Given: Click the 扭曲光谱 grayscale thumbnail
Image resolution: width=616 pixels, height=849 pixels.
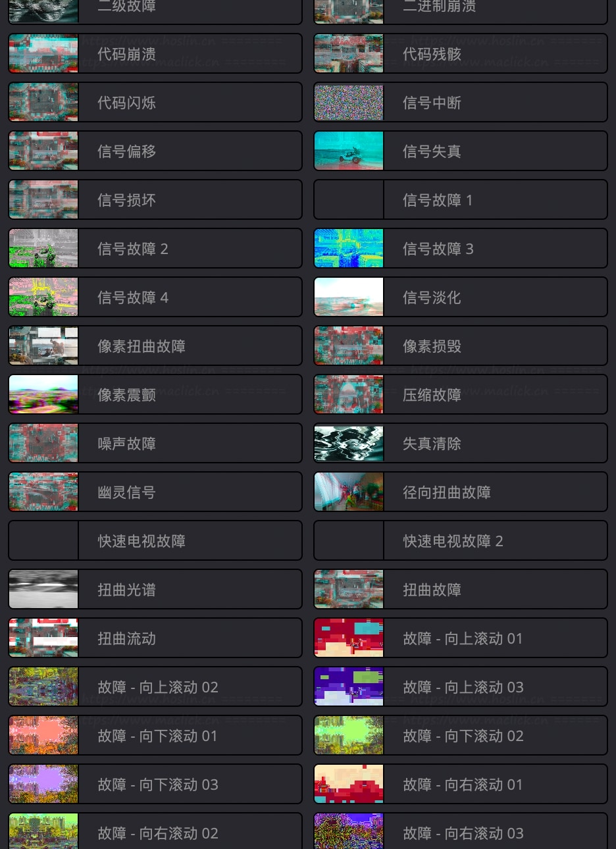Looking at the screenshot, I should point(43,589).
